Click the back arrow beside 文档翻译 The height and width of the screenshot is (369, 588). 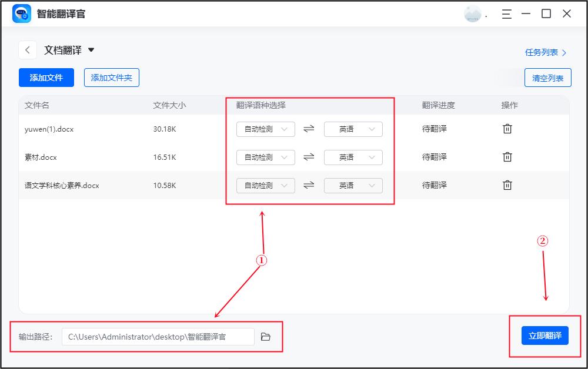[x=28, y=50]
